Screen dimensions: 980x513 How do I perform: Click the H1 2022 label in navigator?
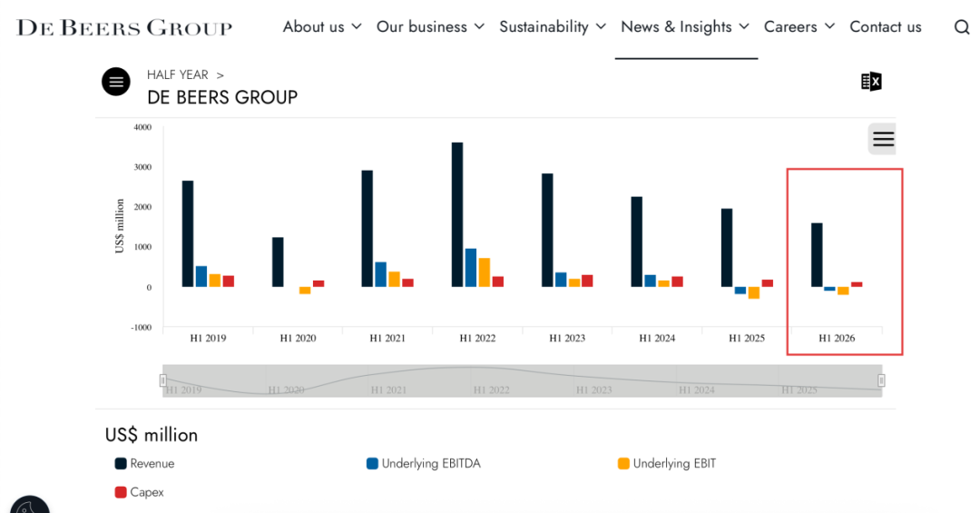click(491, 390)
